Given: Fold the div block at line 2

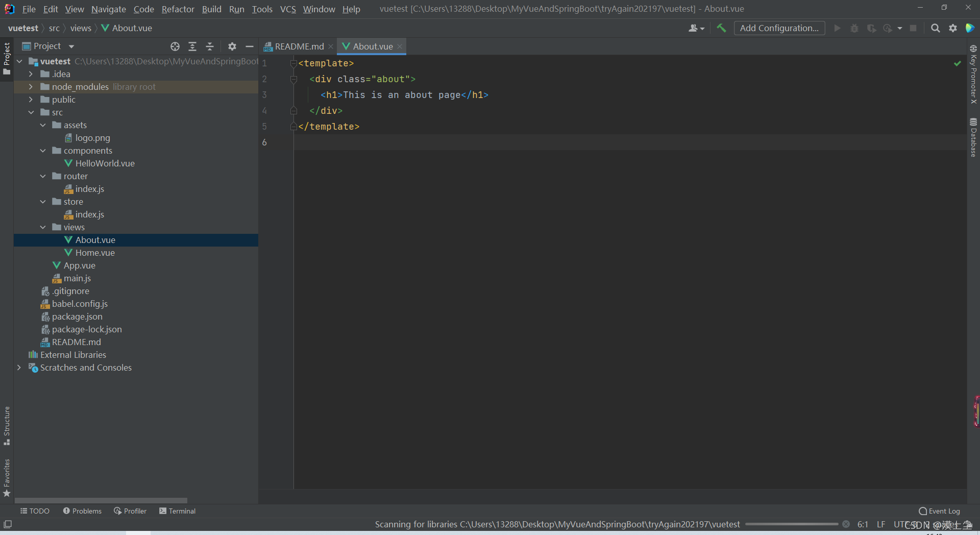Looking at the screenshot, I should coord(293,79).
